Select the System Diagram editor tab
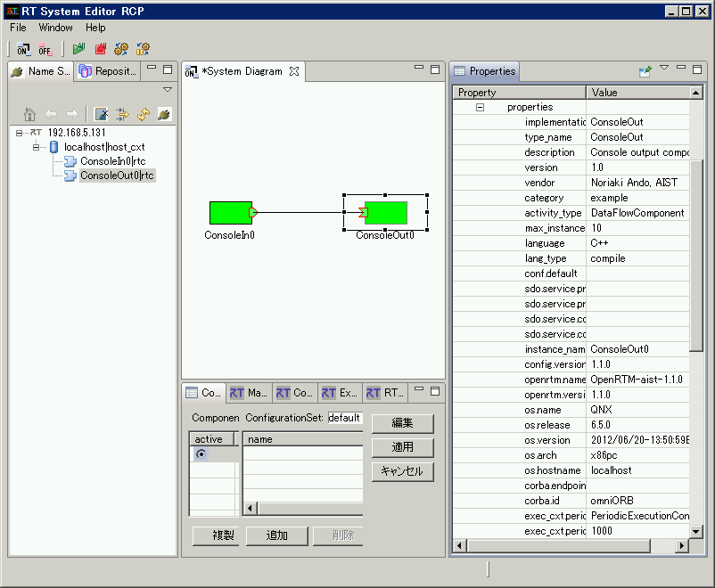 tap(243, 71)
